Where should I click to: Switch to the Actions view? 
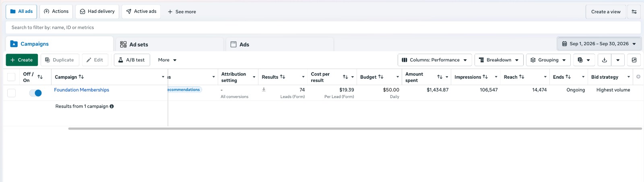(x=56, y=12)
